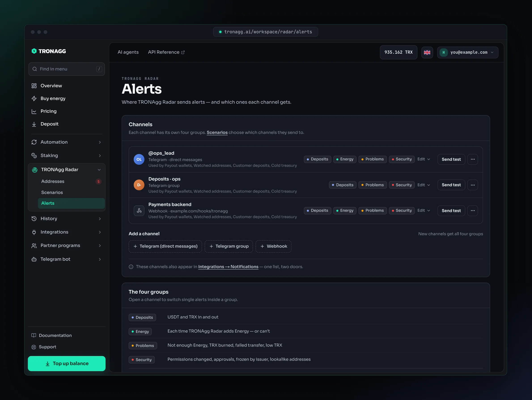The width and height of the screenshot is (532, 400).
Task: Go to Buy energy
Action: 67,98
